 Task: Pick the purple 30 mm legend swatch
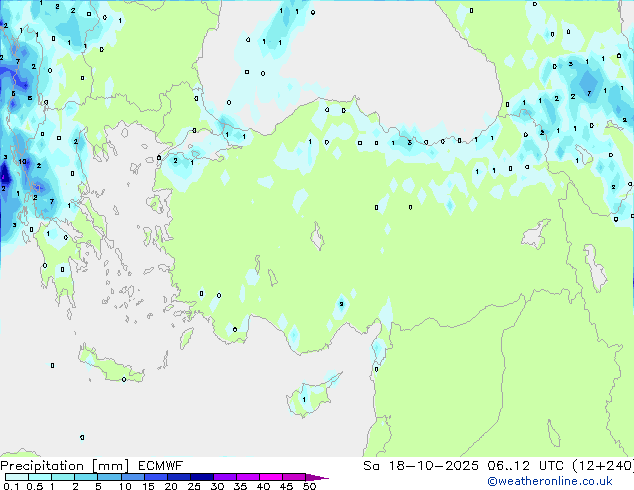227,478
